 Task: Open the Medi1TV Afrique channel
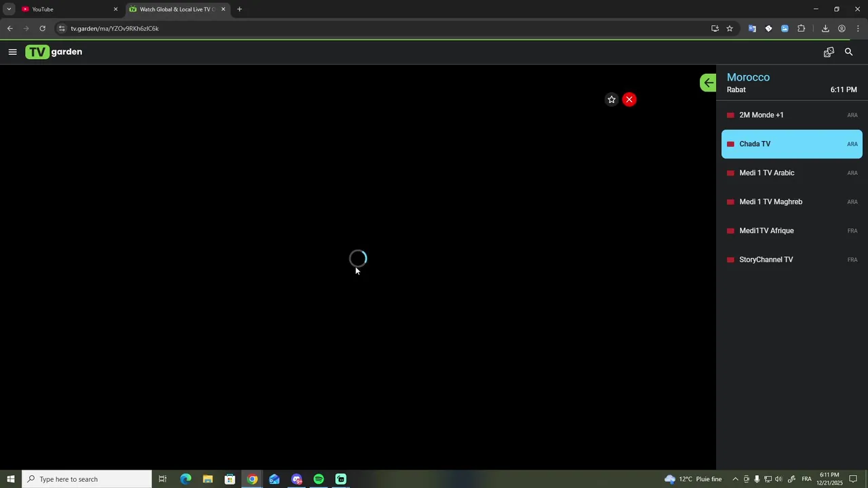pos(792,231)
